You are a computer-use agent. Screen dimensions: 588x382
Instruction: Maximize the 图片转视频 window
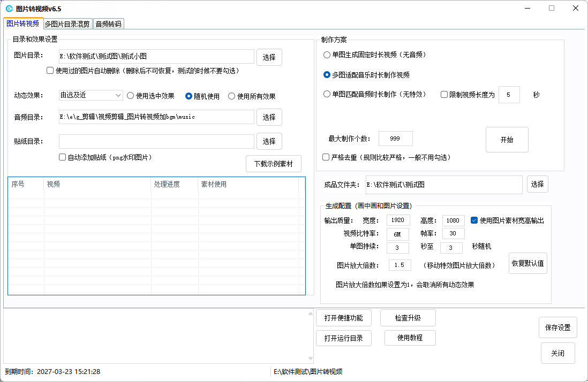pyautogui.click(x=552, y=8)
